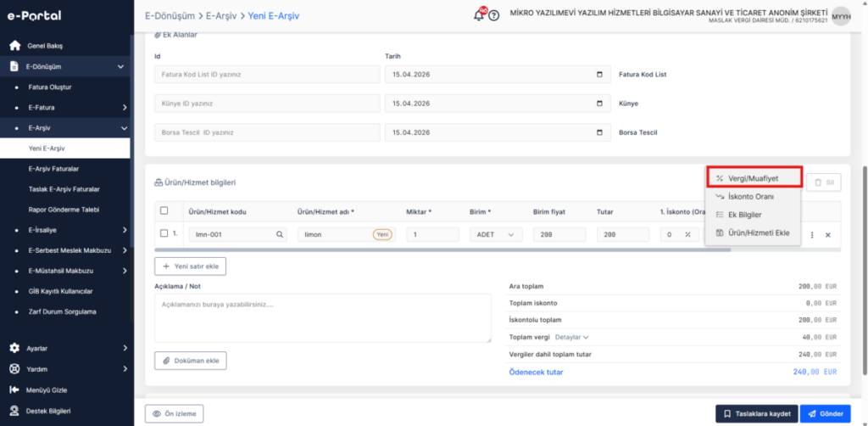Expand the E-İrsaliye submenu

pos(125,230)
